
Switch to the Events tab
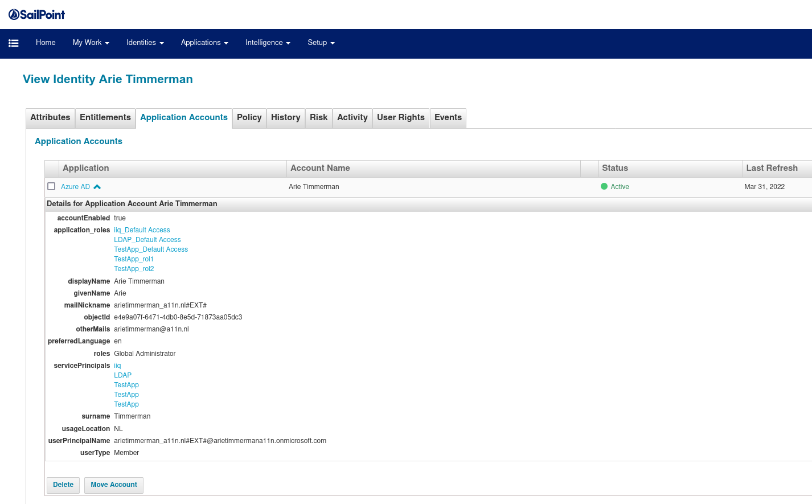[x=448, y=117]
